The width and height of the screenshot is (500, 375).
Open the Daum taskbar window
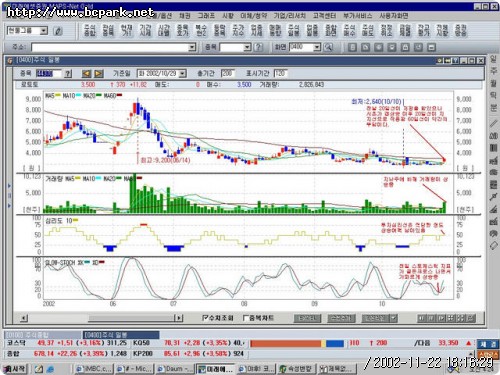click(x=175, y=369)
